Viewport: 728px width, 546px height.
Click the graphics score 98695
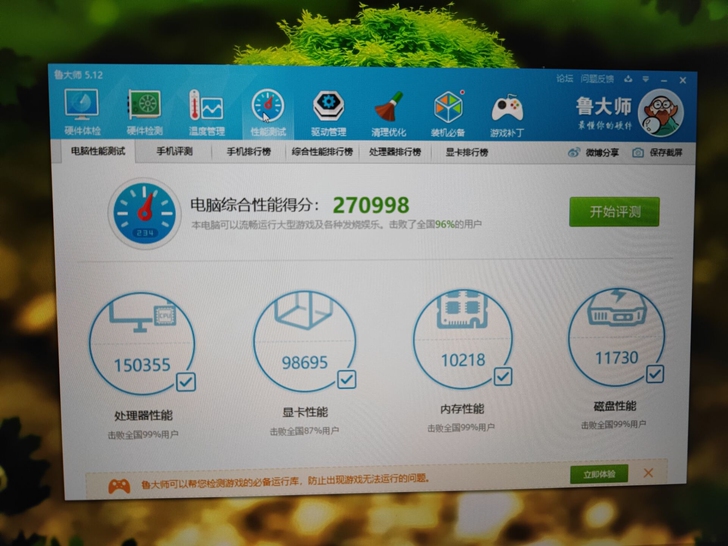[x=305, y=363]
